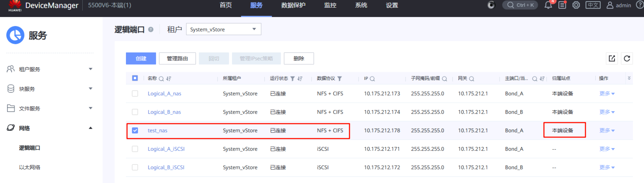This screenshot has width=644, height=183.
Task: Click the sort icon beside 名称 column
Action: [169, 79]
